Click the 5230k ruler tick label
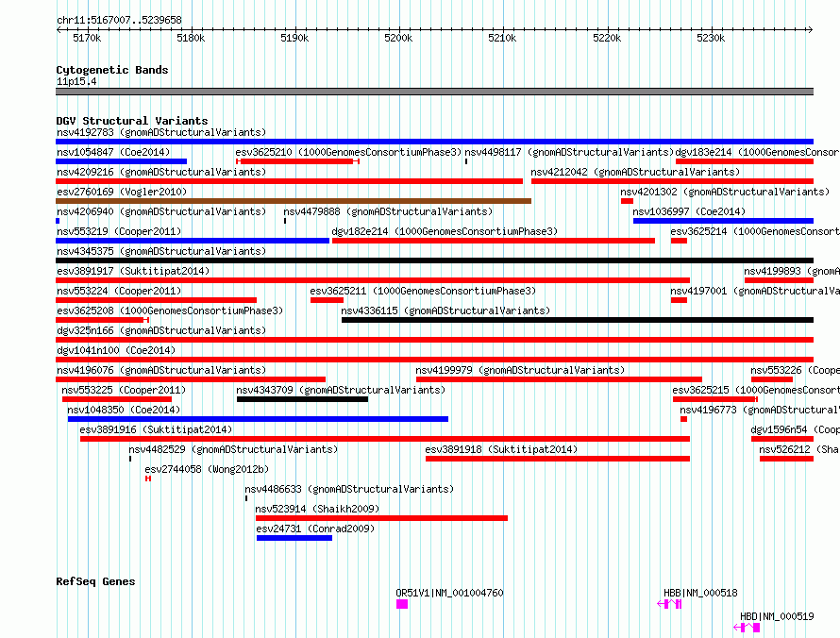840x638 pixels. 711,38
